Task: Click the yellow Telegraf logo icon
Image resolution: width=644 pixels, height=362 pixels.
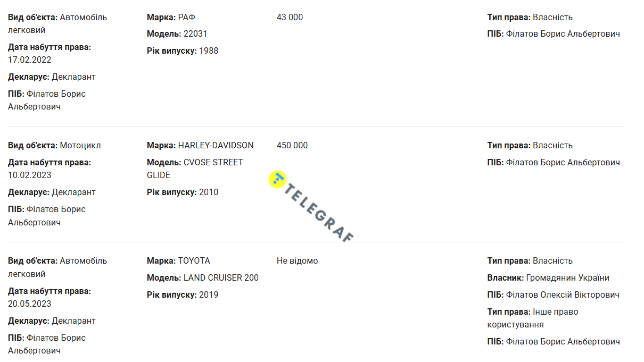Action: 277,180
